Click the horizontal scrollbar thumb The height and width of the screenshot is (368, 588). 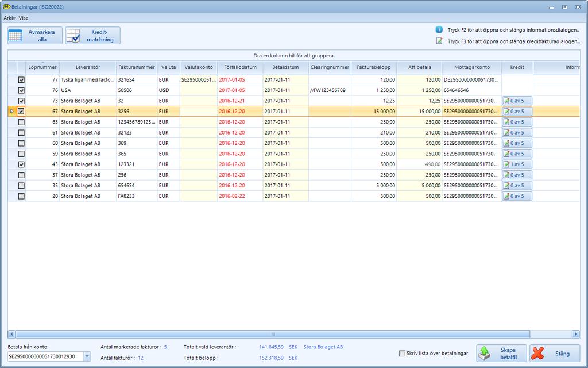(273, 334)
